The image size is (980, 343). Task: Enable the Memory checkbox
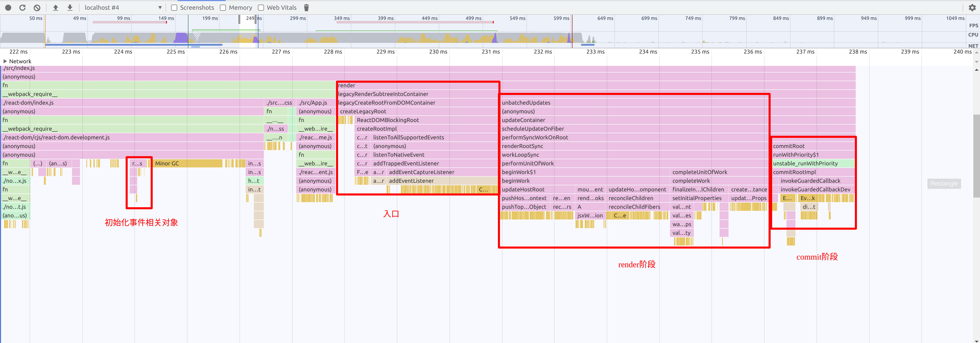coord(223,8)
